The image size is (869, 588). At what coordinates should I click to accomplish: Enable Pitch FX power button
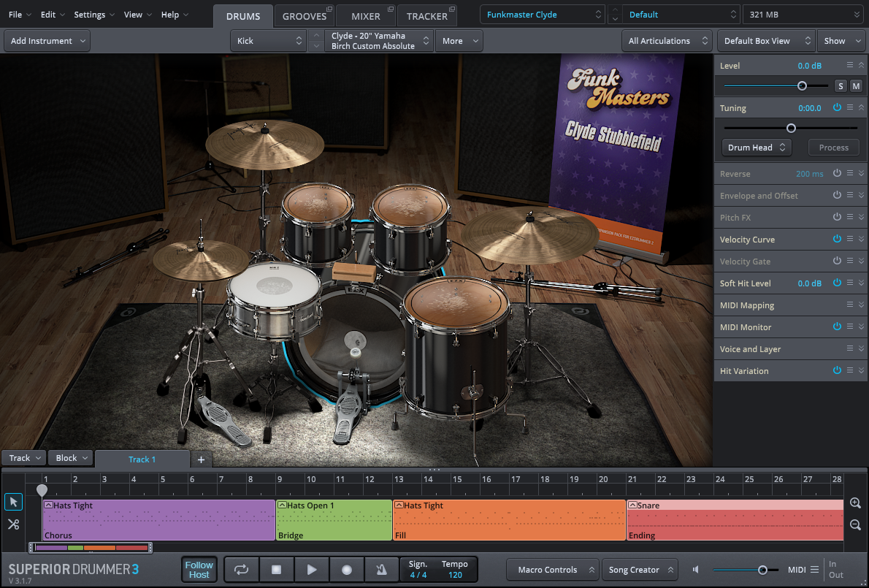(x=837, y=217)
